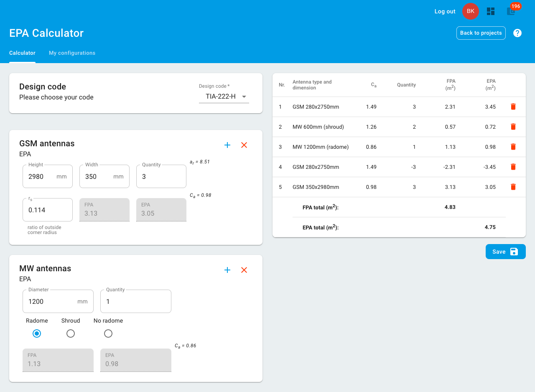Edit the corner radius ratio rs field
This screenshot has width=535, height=392.
tap(48, 210)
